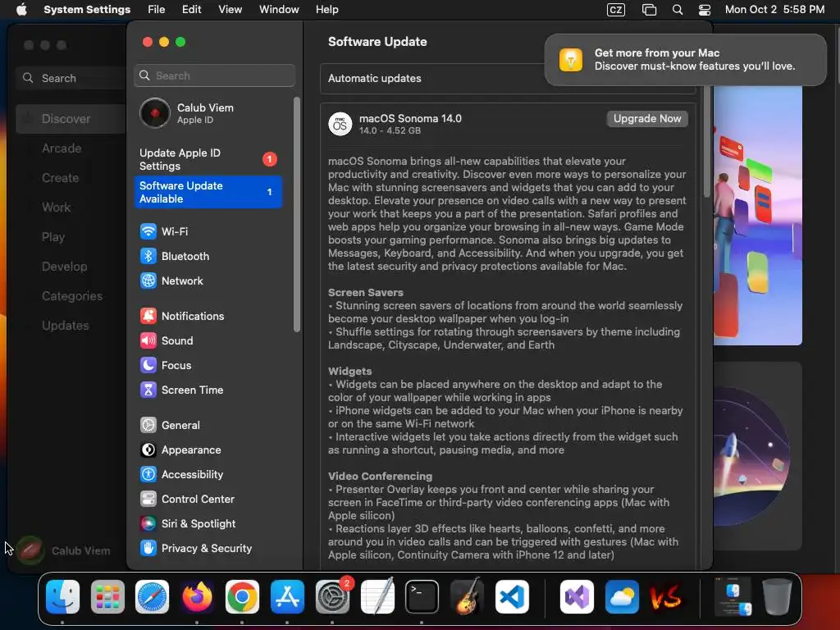Open Siri & Spotlight icon
The height and width of the screenshot is (630, 840).
pyautogui.click(x=148, y=524)
